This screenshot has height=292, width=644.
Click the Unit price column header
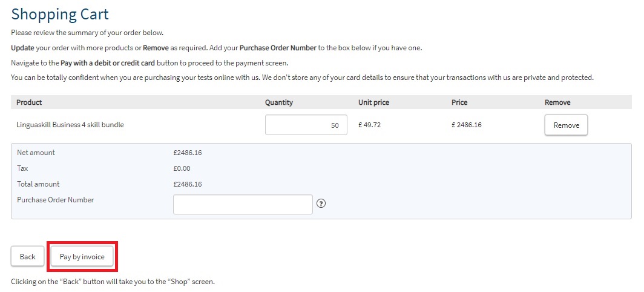(x=374, y=102)
